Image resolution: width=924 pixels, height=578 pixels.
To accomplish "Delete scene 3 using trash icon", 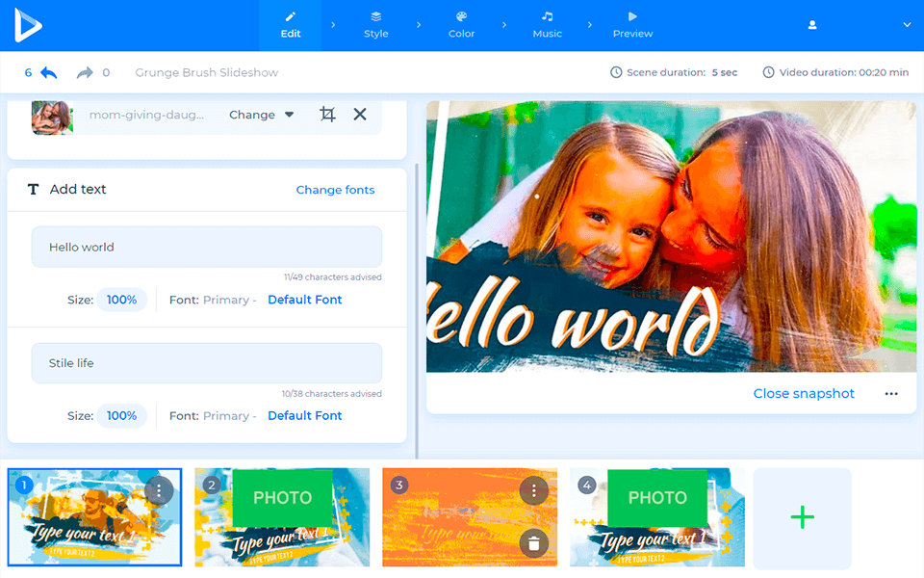I will (x=533, y=544).
